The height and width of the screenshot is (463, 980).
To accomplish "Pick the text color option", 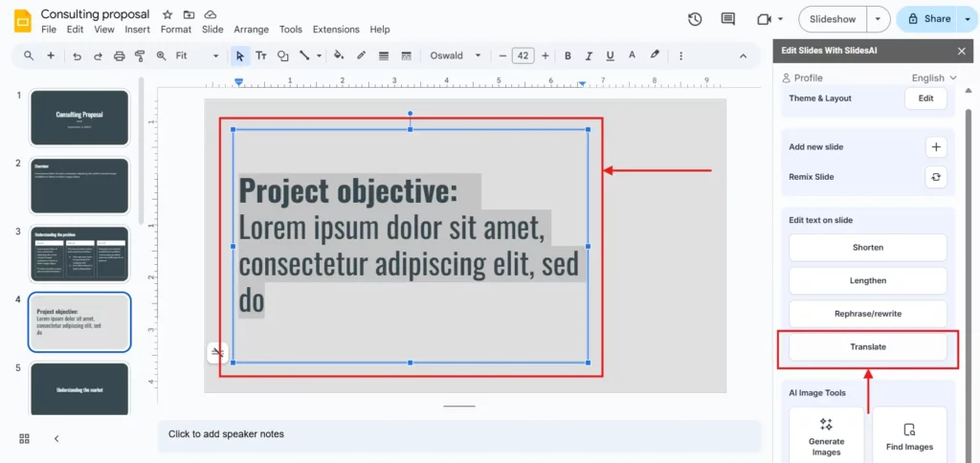I will point(634,55).
